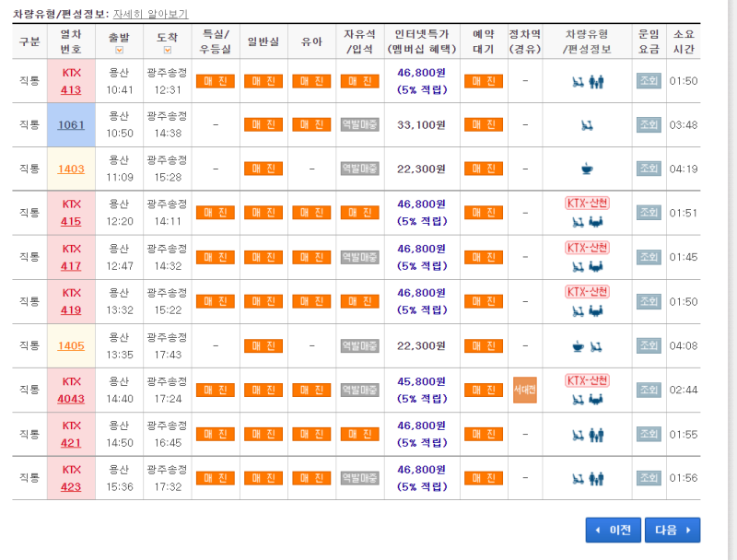Click fare 조회 button for KTX 417

click(649, 257)
